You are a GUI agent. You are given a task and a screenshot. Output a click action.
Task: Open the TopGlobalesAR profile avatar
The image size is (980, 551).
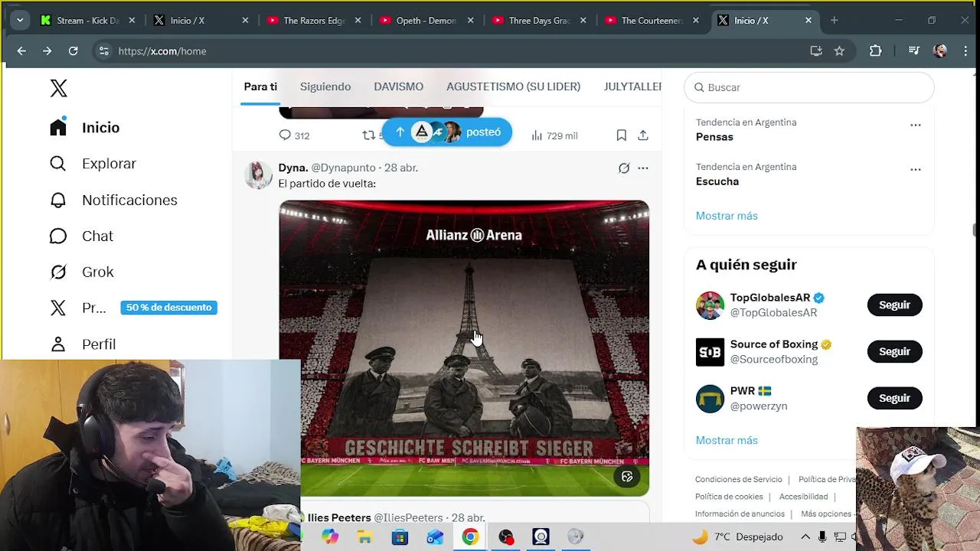710,305
